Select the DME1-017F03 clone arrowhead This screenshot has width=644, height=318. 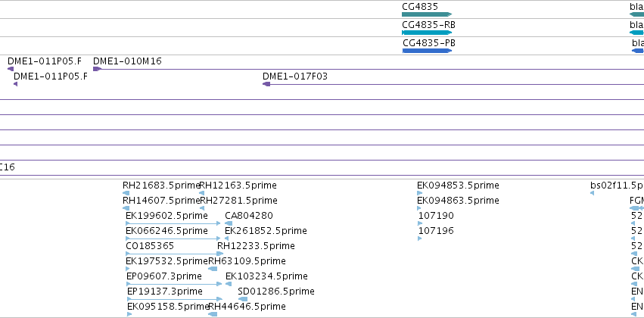tap(266, 84)
